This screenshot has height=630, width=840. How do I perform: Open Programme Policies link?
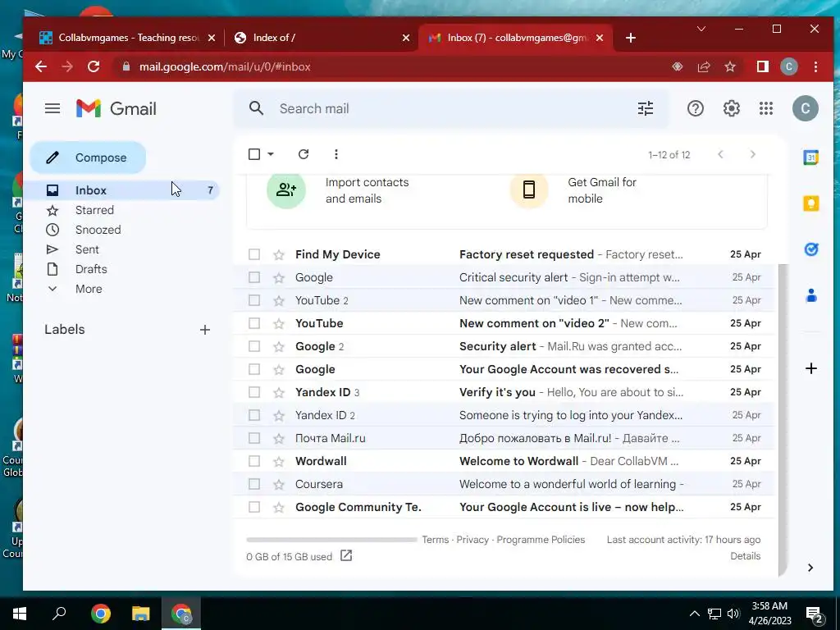[x=541, y=540]
